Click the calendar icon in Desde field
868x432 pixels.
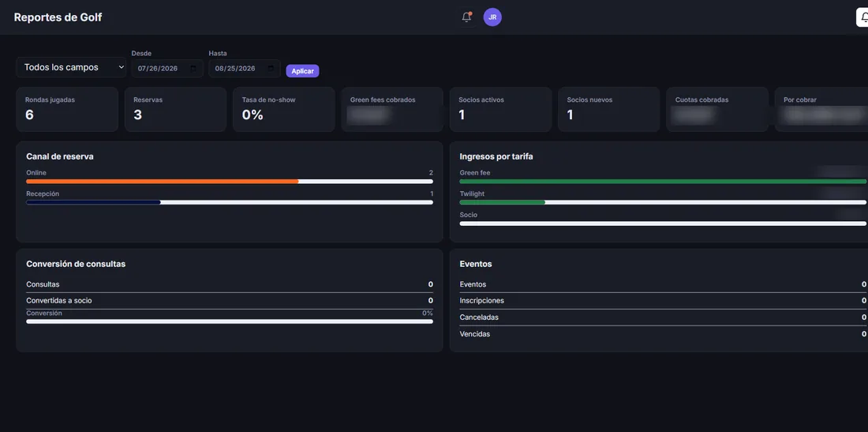click(194, 69)
